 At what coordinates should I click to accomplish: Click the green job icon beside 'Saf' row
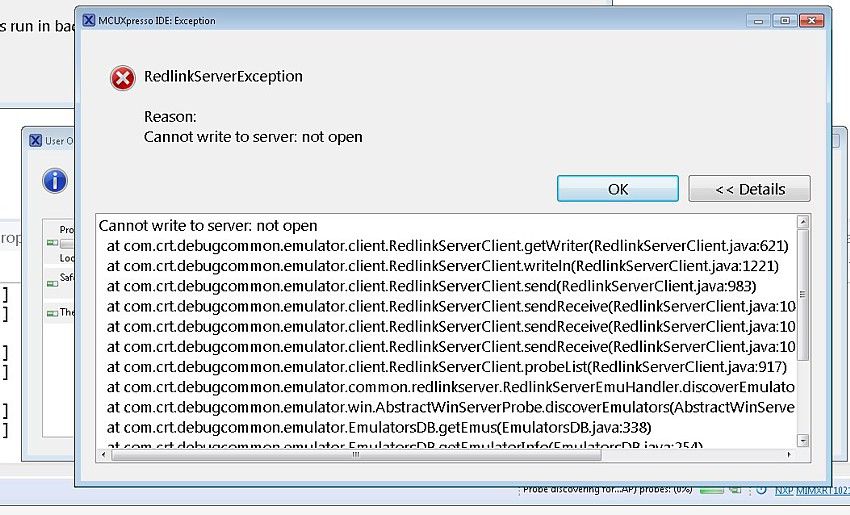pyautogui.click(x=52, y=284)
